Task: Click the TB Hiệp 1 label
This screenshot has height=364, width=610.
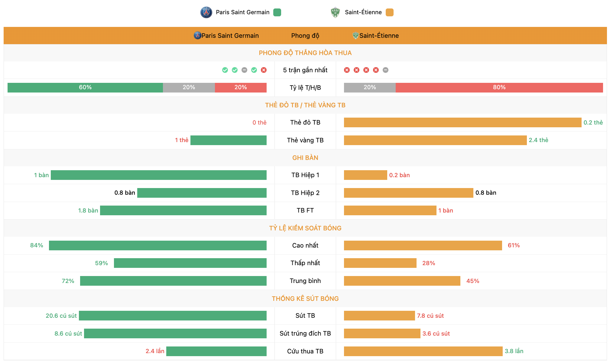Action: point(305,175)
